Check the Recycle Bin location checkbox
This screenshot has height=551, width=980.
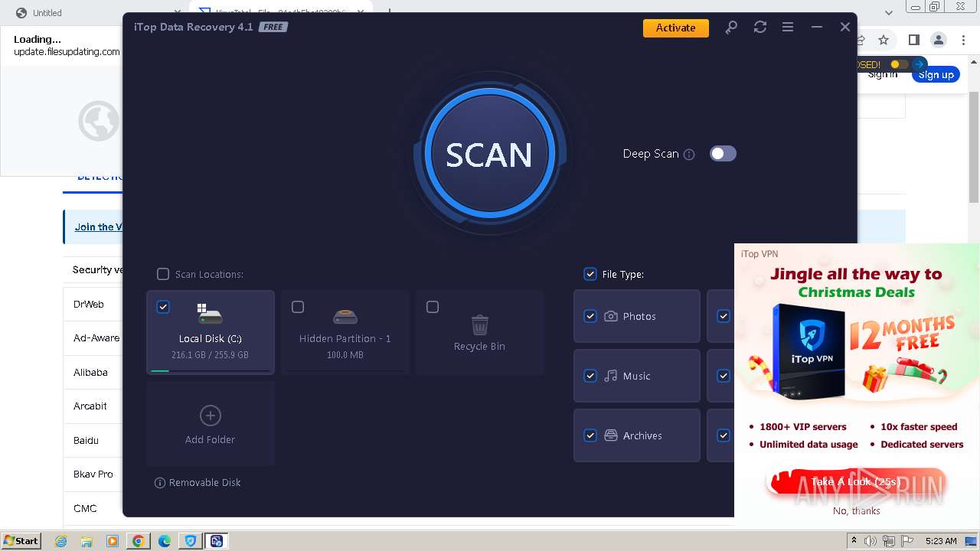point(433,307)
